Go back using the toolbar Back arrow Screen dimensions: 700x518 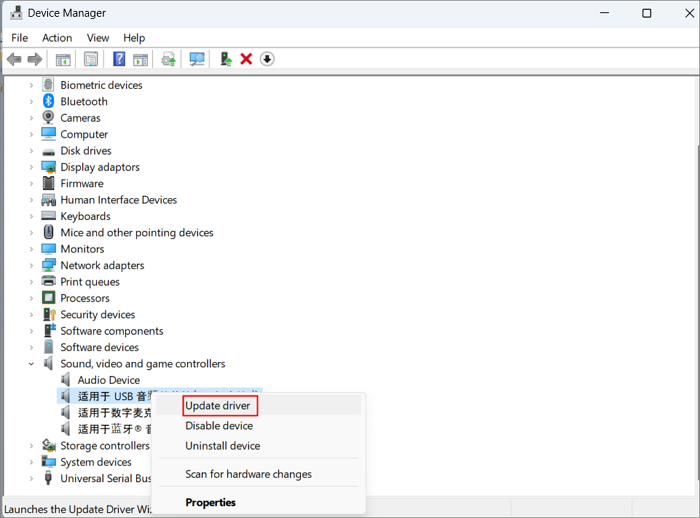pos(14,59)
